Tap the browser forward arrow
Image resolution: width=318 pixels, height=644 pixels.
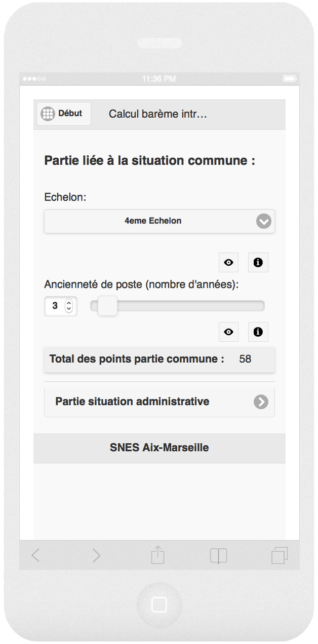(x=96, y=555)
